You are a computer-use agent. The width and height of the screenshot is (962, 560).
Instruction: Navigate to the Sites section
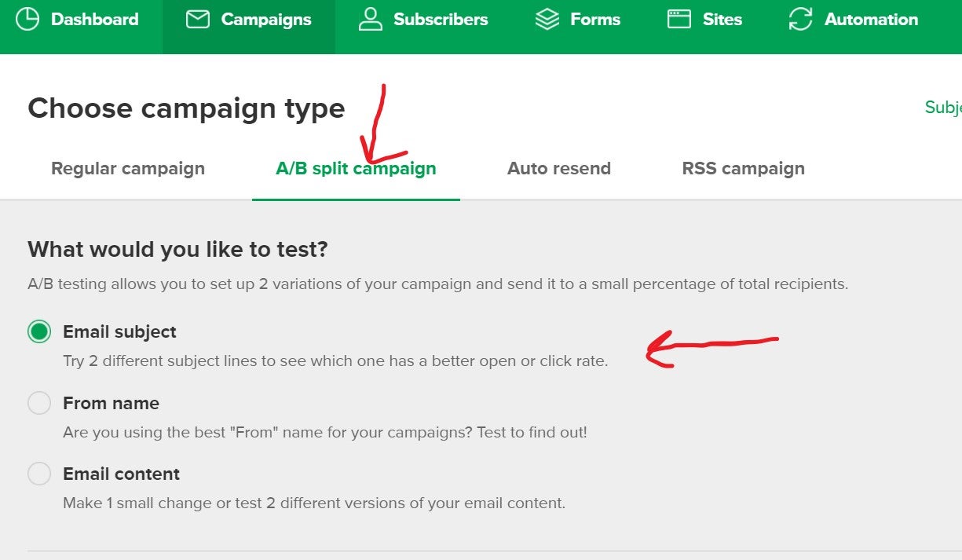click(x=722, y=20)
